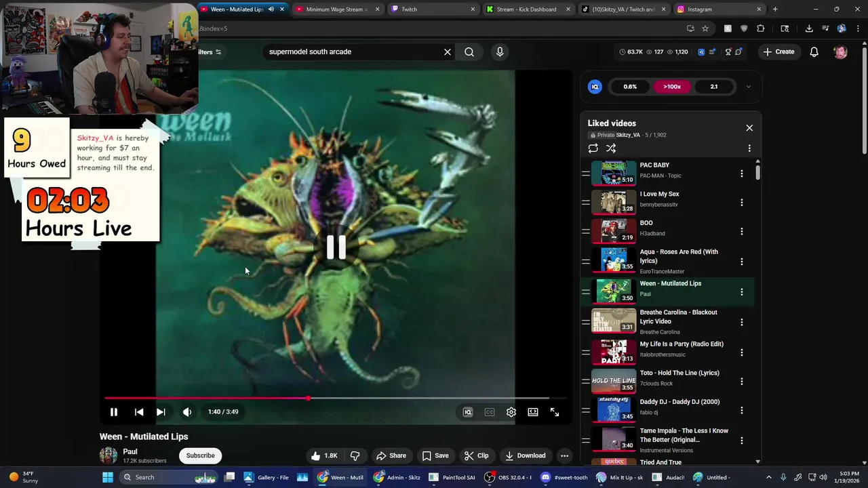Open options for Toto - Hold The Line
The width and height of the screenshot is (868, 488).
pyautogui.click(x=741, y=382)
